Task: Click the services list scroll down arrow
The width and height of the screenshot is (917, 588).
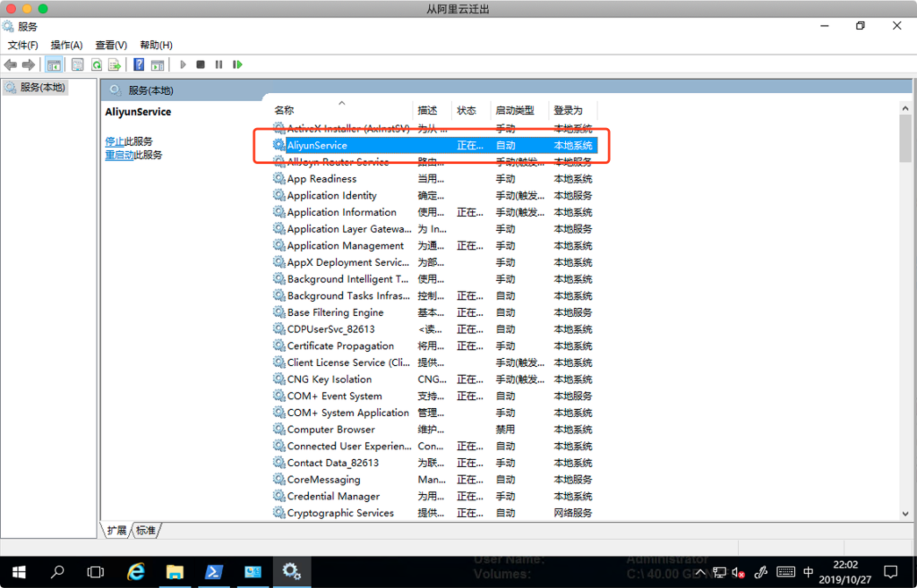Action: [904, 514]
